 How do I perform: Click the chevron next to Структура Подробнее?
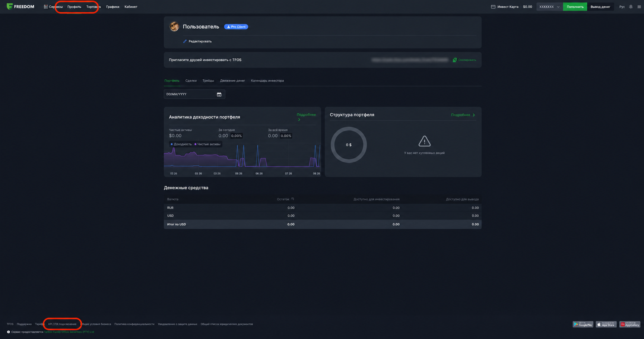(474, 115)
